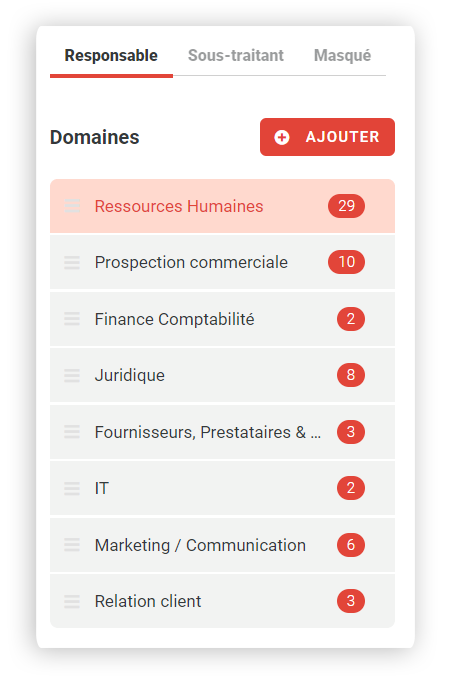Click drag handle icon beside Juridique
The width and height of the screenshot is (455, 687).
point(72,375)
